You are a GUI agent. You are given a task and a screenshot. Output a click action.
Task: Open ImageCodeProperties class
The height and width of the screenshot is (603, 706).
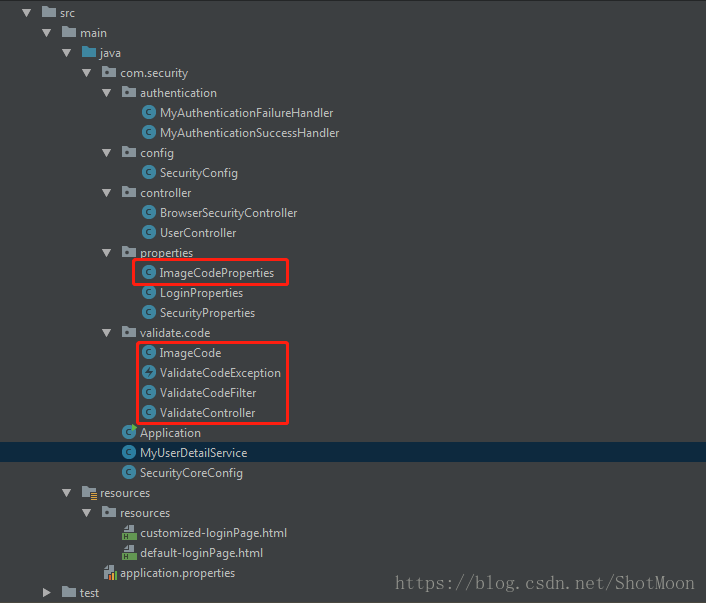click(x=217, y=273)
